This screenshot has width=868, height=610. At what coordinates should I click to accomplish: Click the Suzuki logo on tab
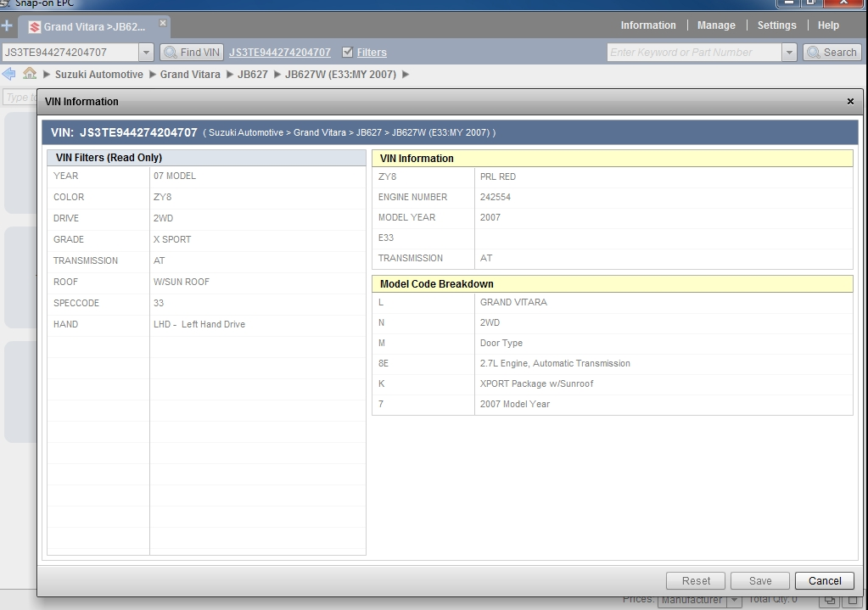point(34,26)
